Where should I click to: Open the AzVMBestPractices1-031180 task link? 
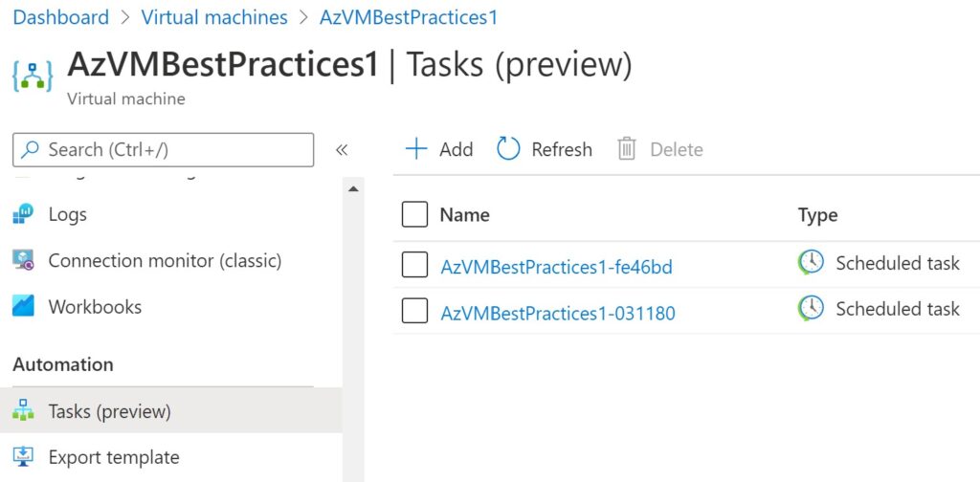[558, 313]
